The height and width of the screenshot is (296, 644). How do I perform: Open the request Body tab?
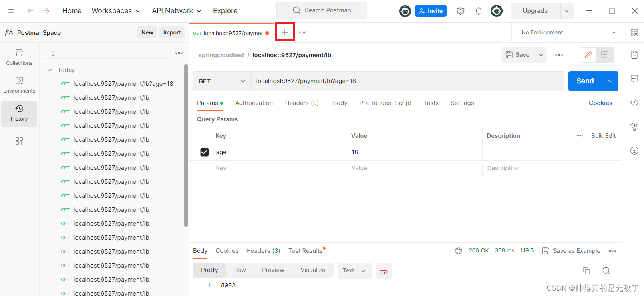click(x=340, y=103)
